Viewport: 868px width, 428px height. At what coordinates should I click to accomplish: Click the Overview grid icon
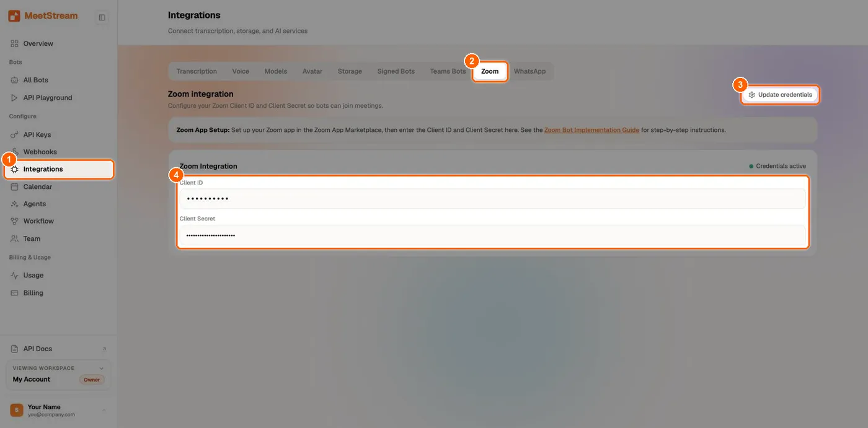pos(14,43)
